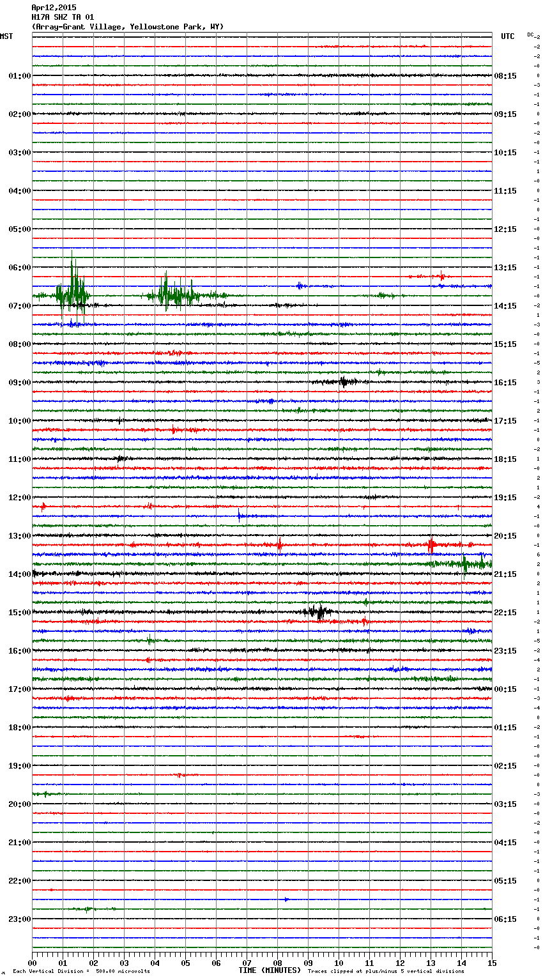Click the 11:15 UTC time label
This screenshot has width=543, height=980.
coord(505,191)
